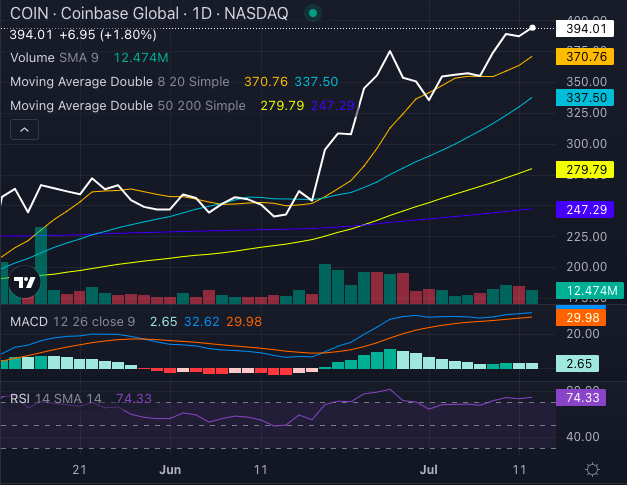Image resolution: width=627 pixels, height=485 pixels.
Task: Click the 225.00 price axis label
Action: (x=587, y=236)
